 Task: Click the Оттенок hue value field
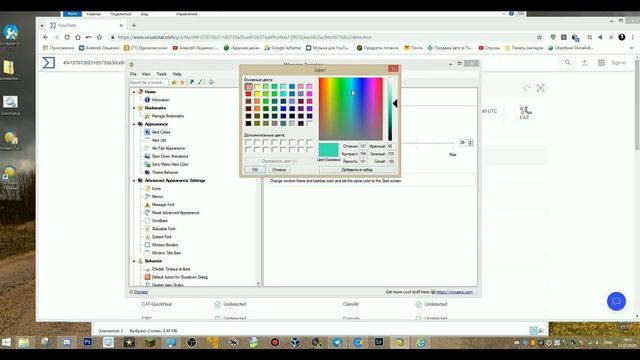pos(363,146)
